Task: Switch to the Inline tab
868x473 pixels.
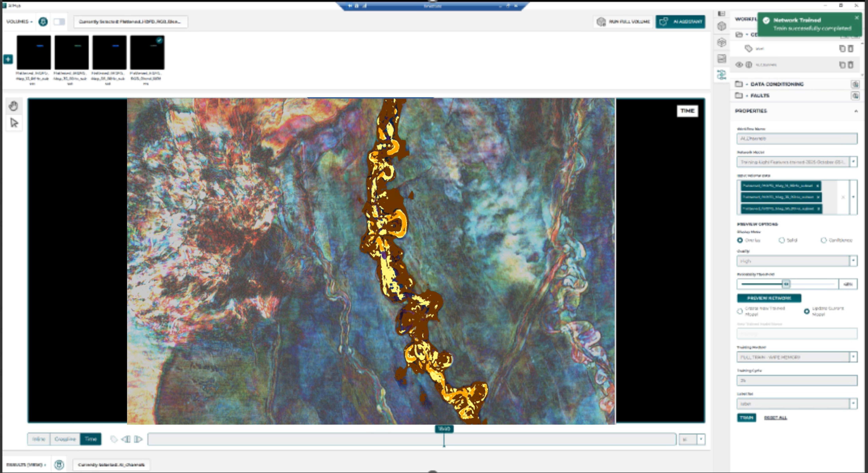Action: (x=39, y=439)
